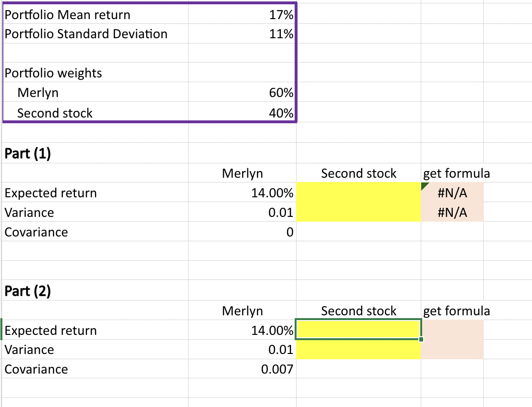Image resolution: width=532 pixels, height=407 pixels.
Task: Select the Portfolio Standard Deviation label cell
Action: 95,34
